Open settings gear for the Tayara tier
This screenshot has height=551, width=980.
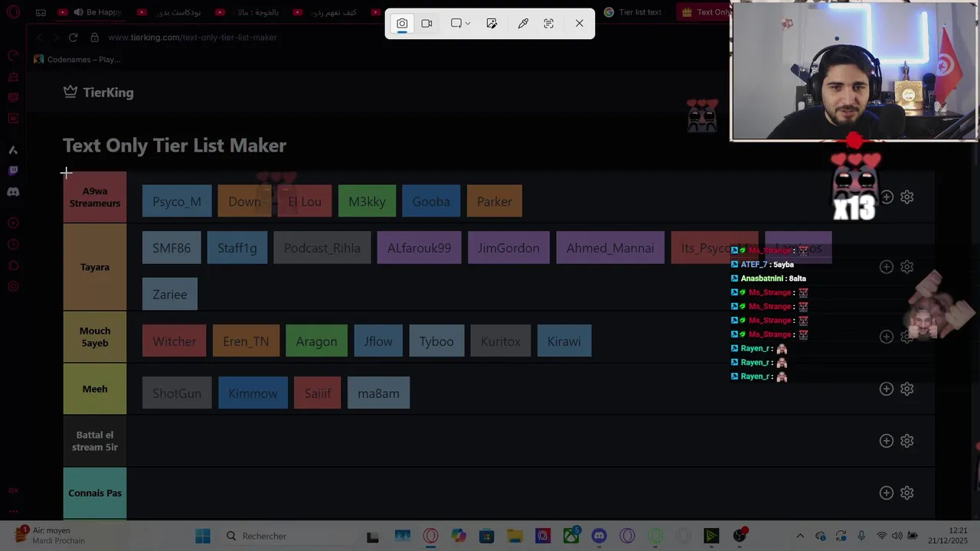tap(907, 267)
